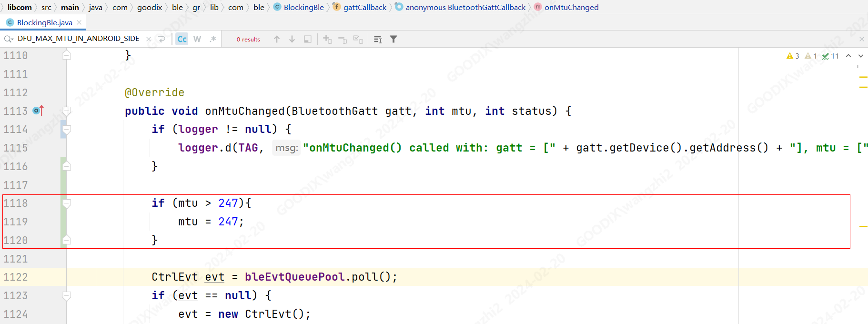Open the search history dropdown magnifier

(8, 39)
